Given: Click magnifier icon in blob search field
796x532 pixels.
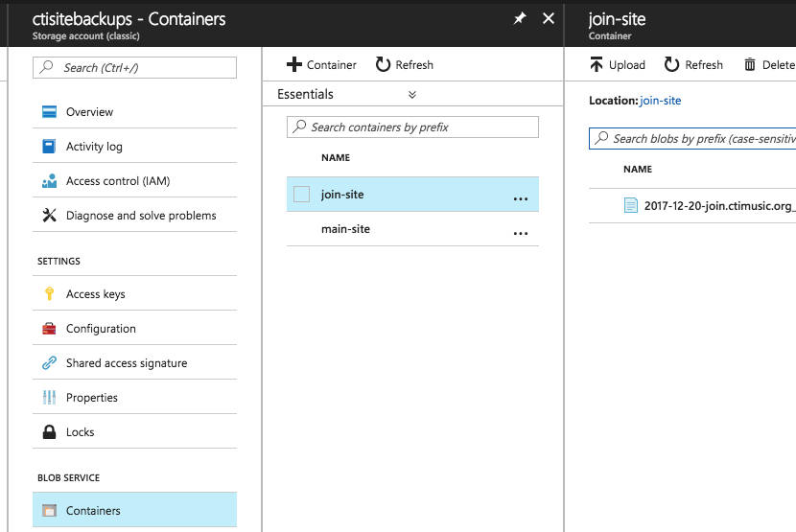Looking at the screenshot, I should (x=601, y=138).
